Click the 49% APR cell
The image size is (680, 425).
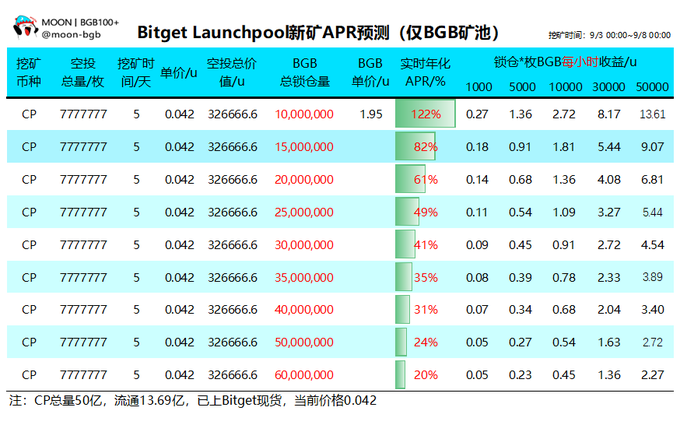click(x=425, y=212)
